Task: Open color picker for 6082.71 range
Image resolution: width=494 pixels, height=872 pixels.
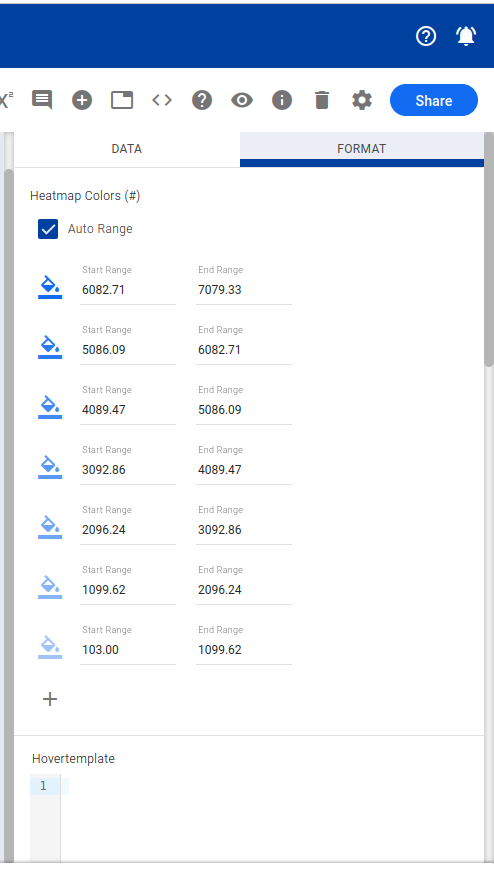Action: [50, 288]
